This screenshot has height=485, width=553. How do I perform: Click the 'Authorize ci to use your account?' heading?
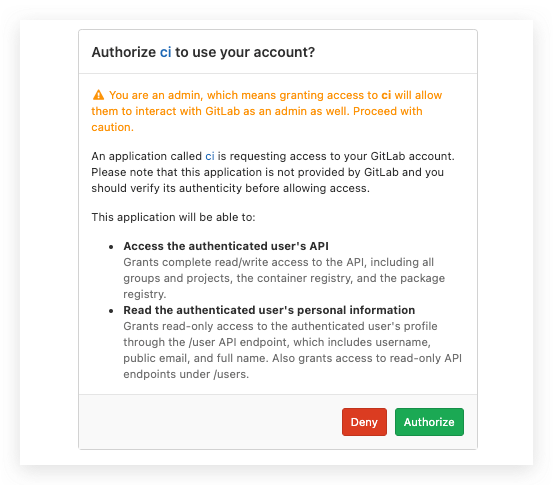click(203, 52)
